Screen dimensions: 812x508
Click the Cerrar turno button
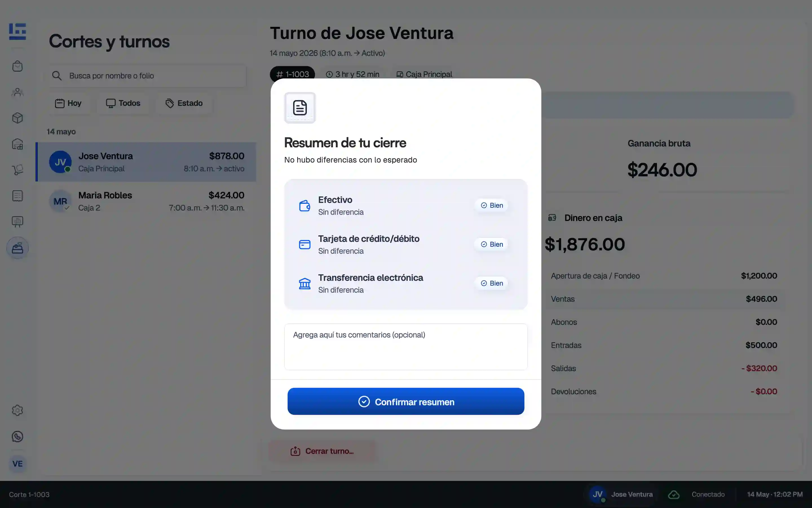click(x=322, y=451)
